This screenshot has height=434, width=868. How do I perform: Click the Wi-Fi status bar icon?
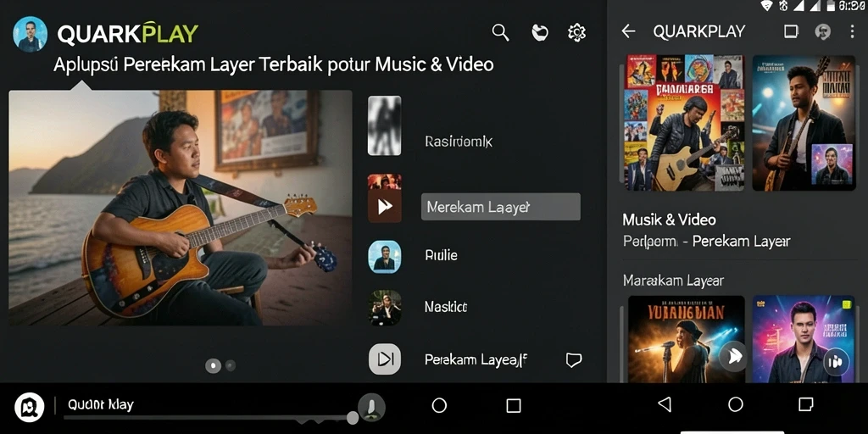[766, 6]
